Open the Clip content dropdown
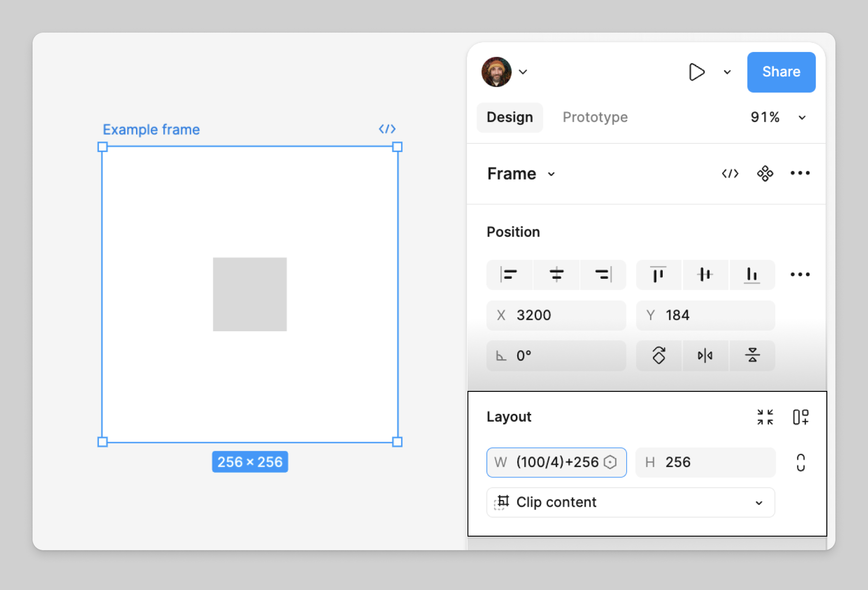The width and height of the screenshot is (868, 590). pos(631,503)
